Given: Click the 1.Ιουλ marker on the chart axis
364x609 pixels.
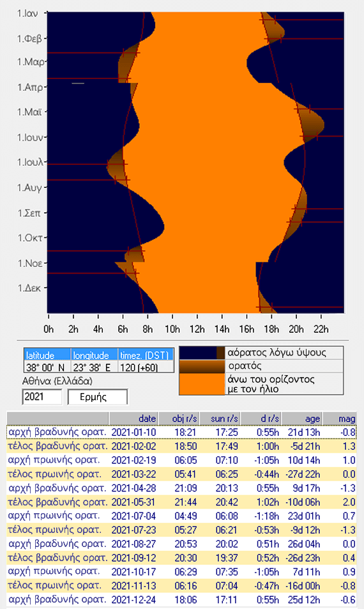Looking at the screenshot, I should (x=30, y=162).
